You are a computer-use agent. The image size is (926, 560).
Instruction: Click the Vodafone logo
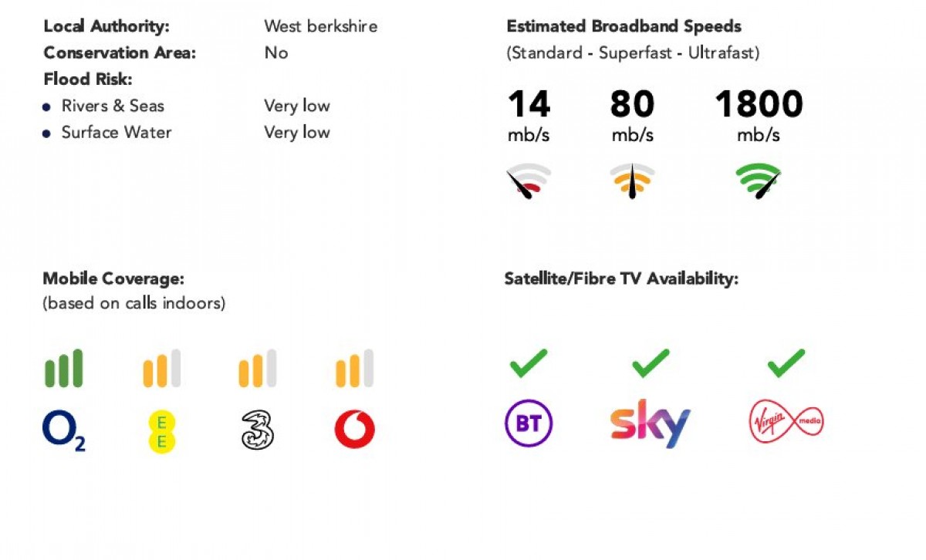click(x=354, y=430)
